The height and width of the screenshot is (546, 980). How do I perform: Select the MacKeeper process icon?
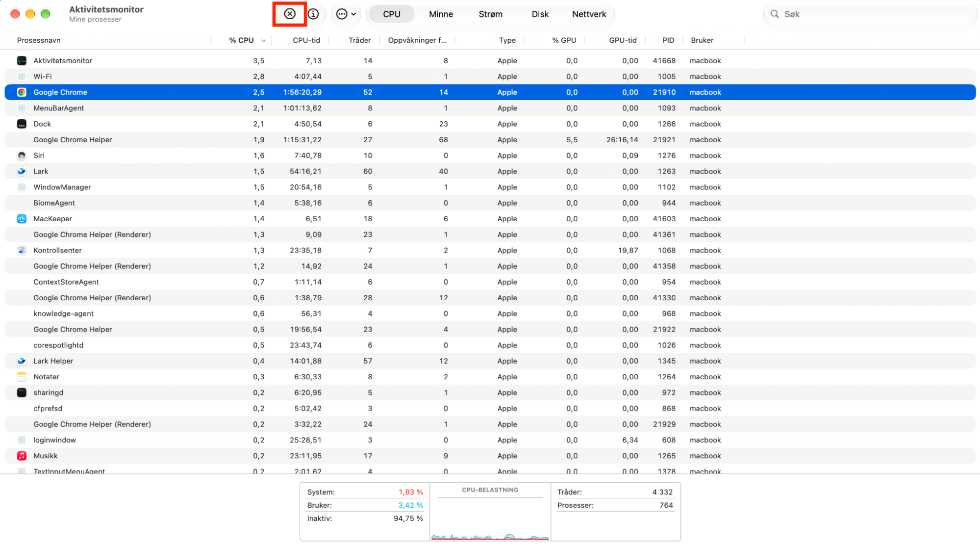pyautogui.click(x=22, y=218)
